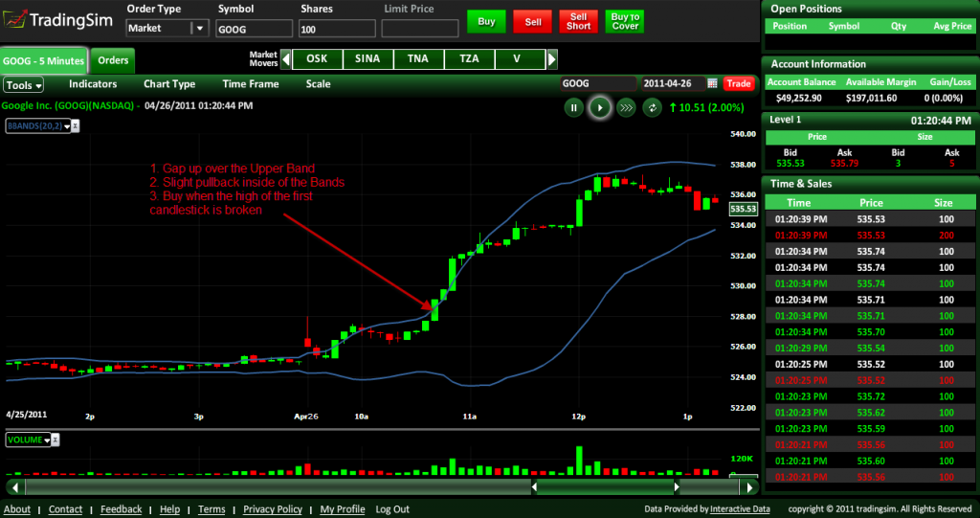Click the Time column header in Time & Sales

799,203
